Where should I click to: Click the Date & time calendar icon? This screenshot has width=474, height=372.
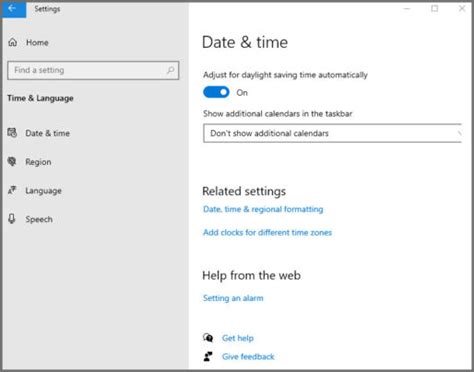pyautogui.click(x=12, y=133)
